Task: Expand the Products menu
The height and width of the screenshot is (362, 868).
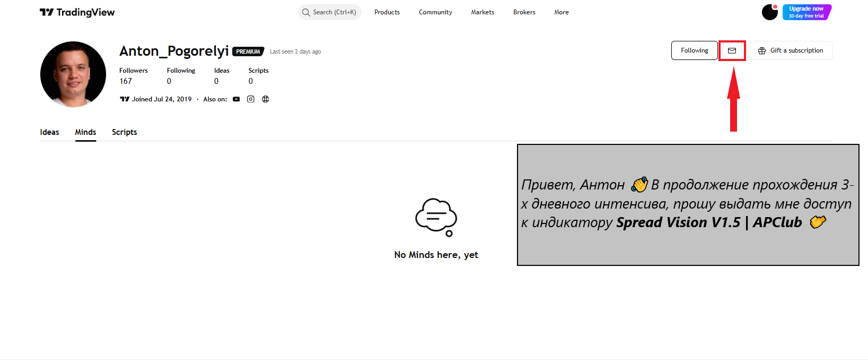Action: 387,12
